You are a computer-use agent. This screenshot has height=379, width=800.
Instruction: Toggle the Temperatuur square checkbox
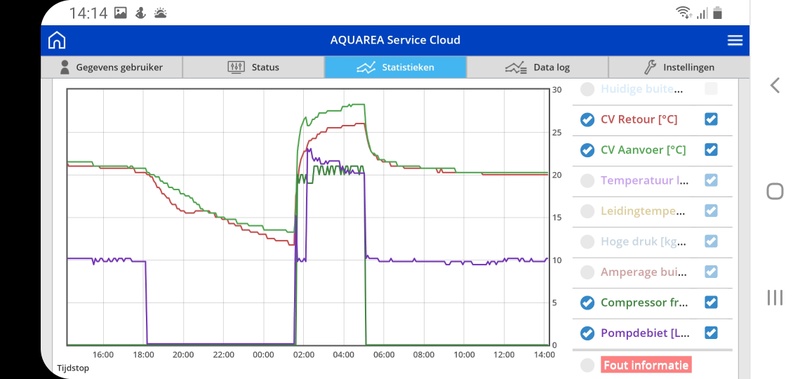[x=711, y=180]
